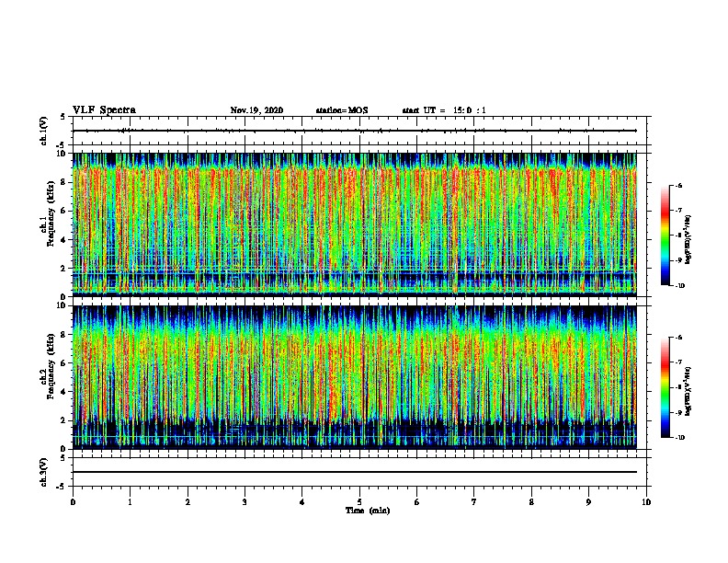Click the ch.2 frequency tick label "8"
Image resolution: width=728 pixels, height=563 pixels.
point(64,335)
